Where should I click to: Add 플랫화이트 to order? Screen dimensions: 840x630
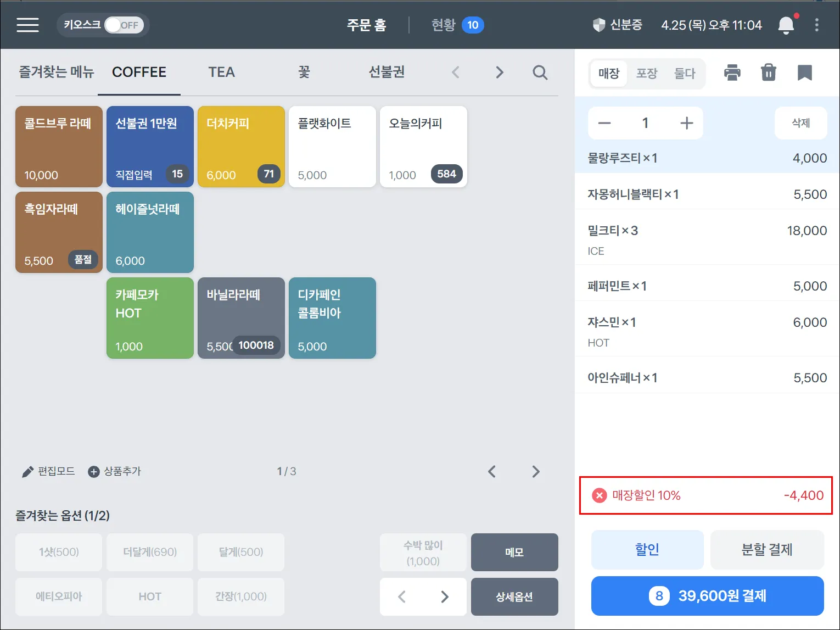click(333, 147)
